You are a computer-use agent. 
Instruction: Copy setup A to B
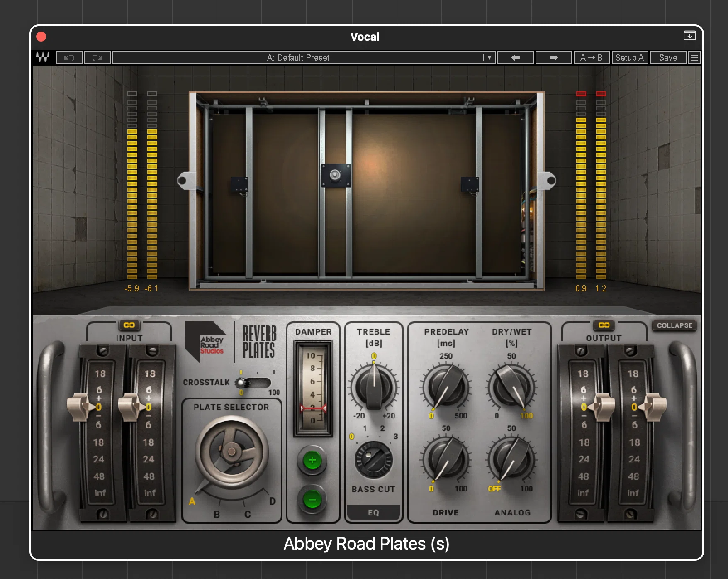591,58
